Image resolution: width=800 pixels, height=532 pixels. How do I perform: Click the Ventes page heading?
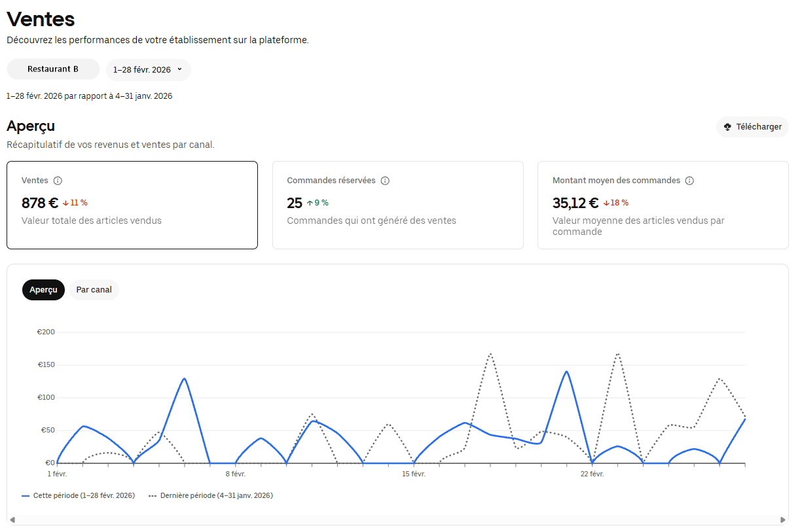coord(41,19)
